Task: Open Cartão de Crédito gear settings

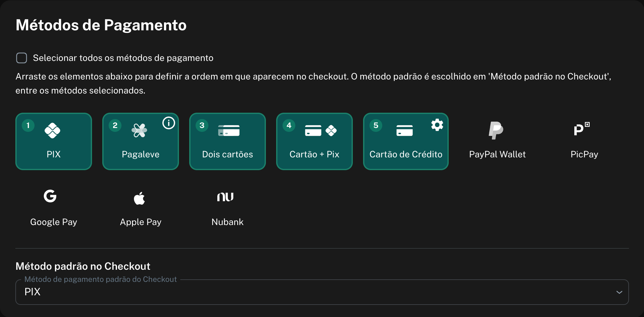Action: 437,125
